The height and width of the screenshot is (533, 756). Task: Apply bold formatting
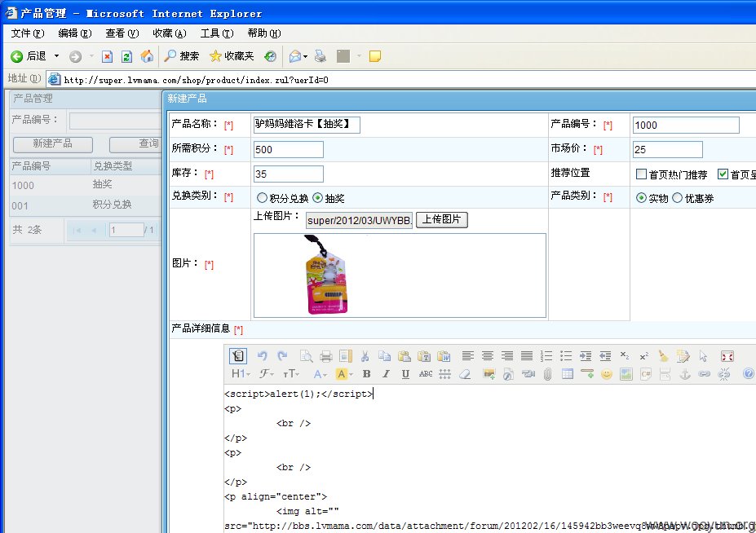pyautogui.click(x=366, y=374)
